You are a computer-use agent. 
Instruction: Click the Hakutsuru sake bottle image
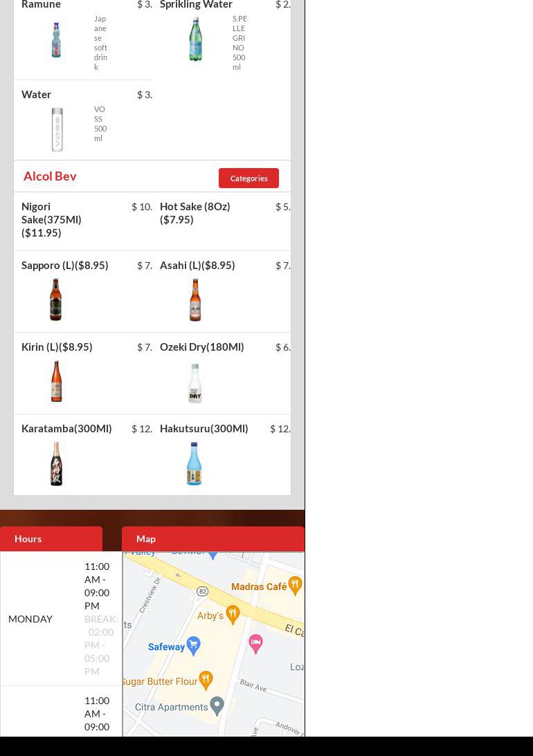(195, 463)
